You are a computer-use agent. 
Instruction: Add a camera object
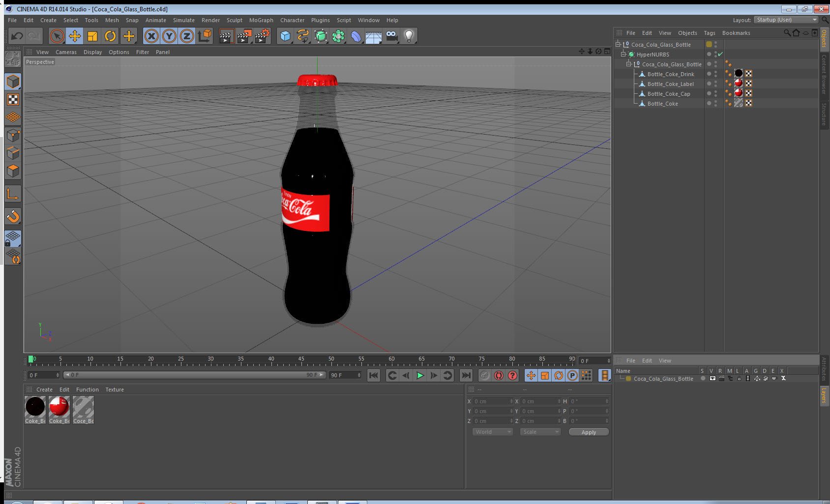pyautogui.click(x=391, y=36)
